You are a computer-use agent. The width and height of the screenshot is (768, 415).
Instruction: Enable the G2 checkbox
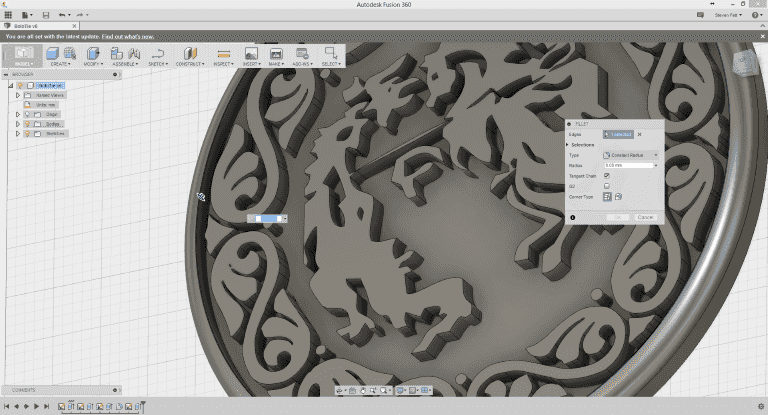click(x=607, y=186)
